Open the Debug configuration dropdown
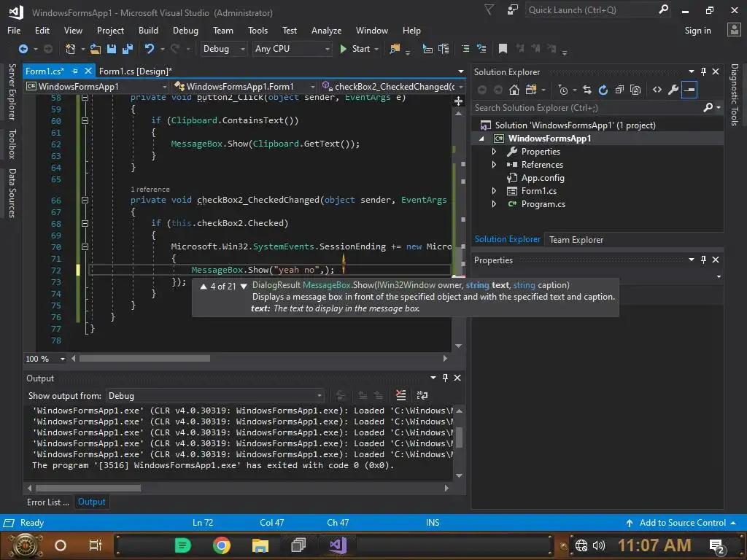Viewport: 747px width, 560px height. tap(223, 49)
